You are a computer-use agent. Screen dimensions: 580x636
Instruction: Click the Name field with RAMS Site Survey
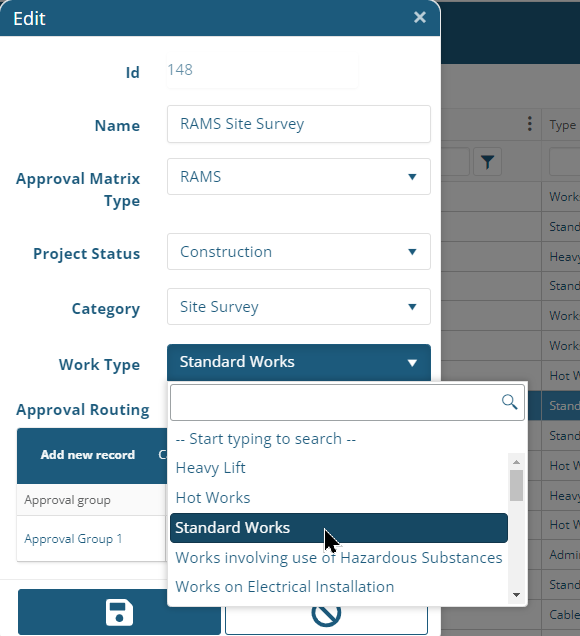tap(299, 124)
